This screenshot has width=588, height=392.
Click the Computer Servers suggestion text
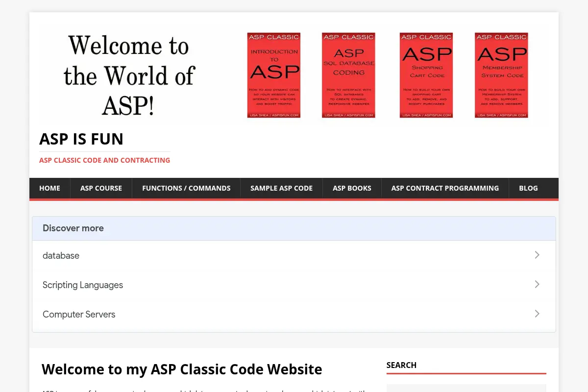click(79, 314)
